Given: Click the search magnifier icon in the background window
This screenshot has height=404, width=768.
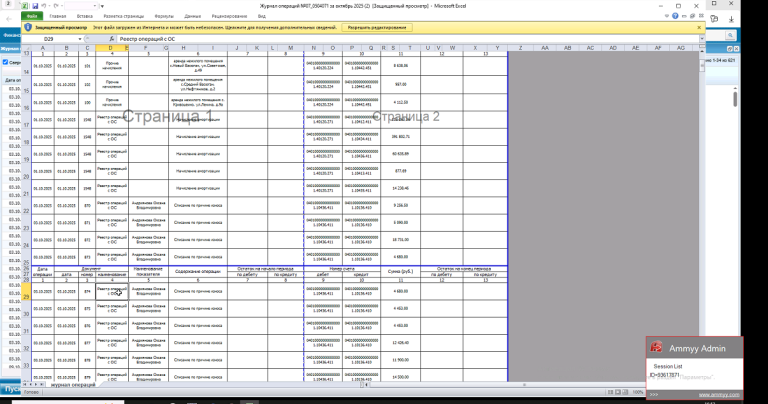Looking at the screenshot, I should [x=730, y=35].
